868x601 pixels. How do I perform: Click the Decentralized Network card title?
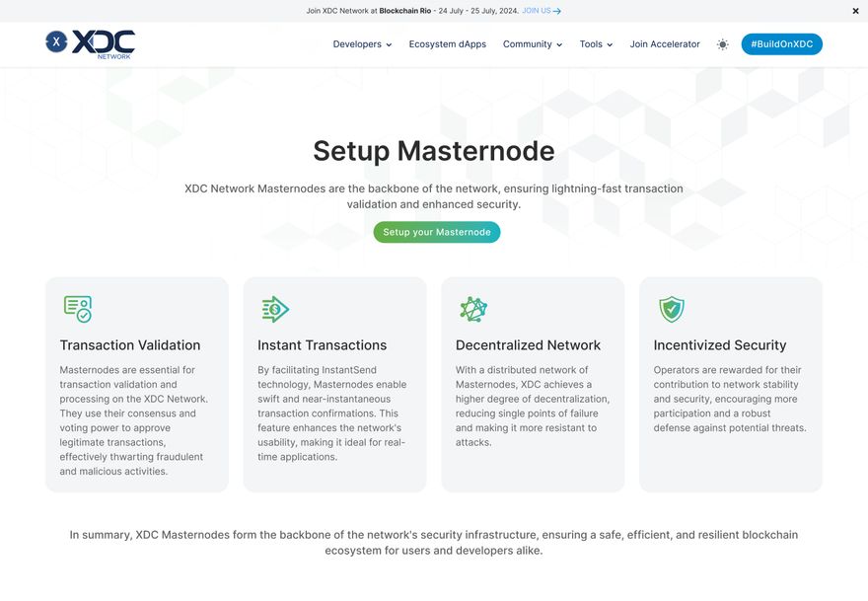[528, 345]
